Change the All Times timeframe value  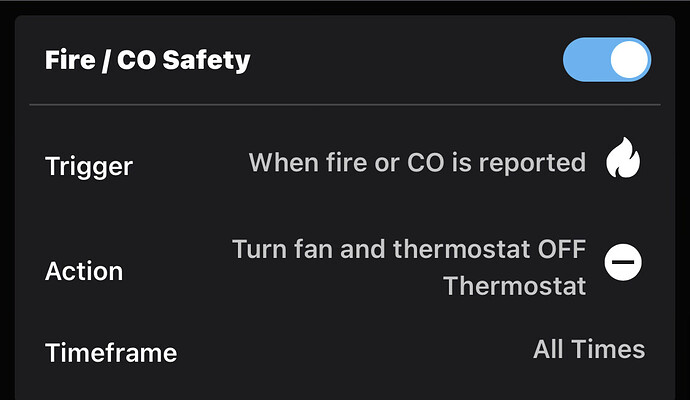(589, 349)
